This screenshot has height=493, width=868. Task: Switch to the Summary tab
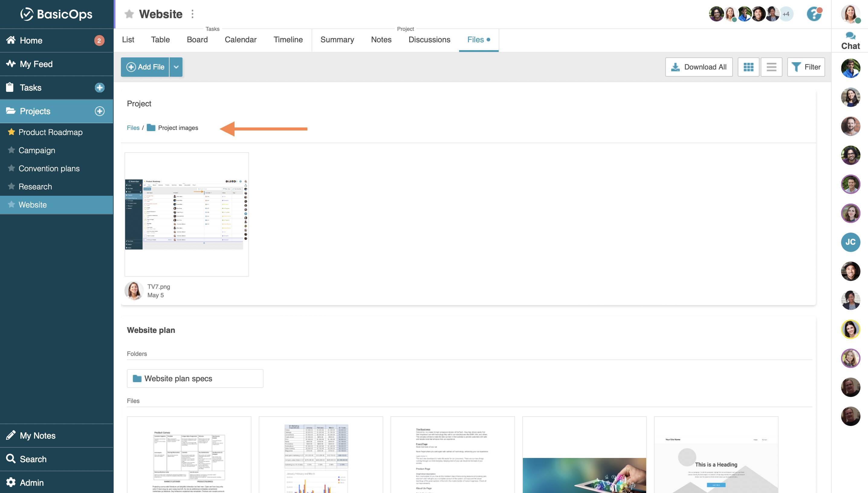coord(337,40)
